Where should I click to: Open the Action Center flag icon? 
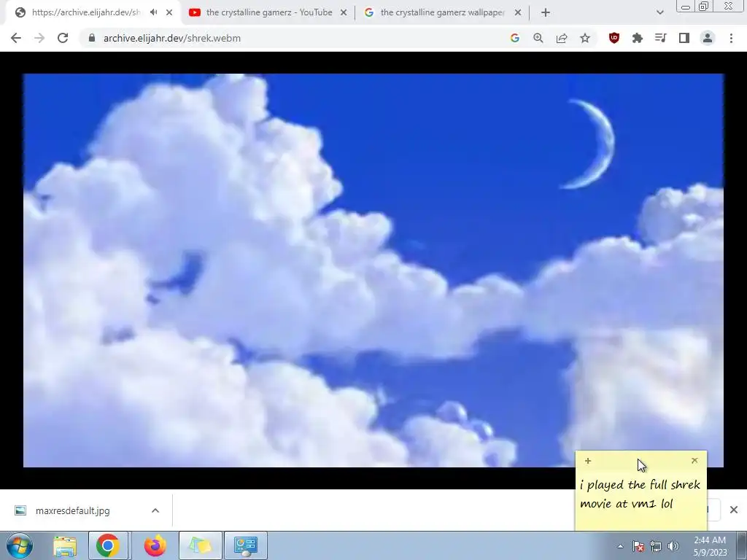(x=638, y=546)
